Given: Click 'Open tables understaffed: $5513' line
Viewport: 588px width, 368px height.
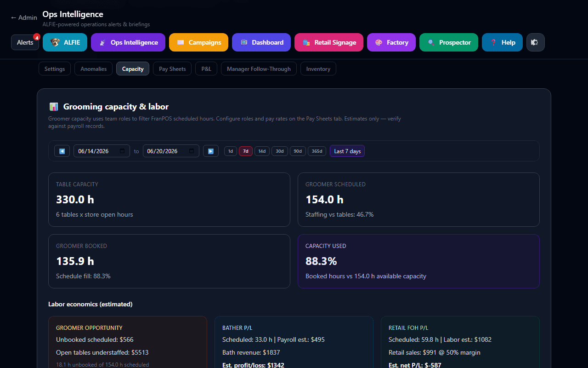Looking at the screenshot, I should coord(102,352).
